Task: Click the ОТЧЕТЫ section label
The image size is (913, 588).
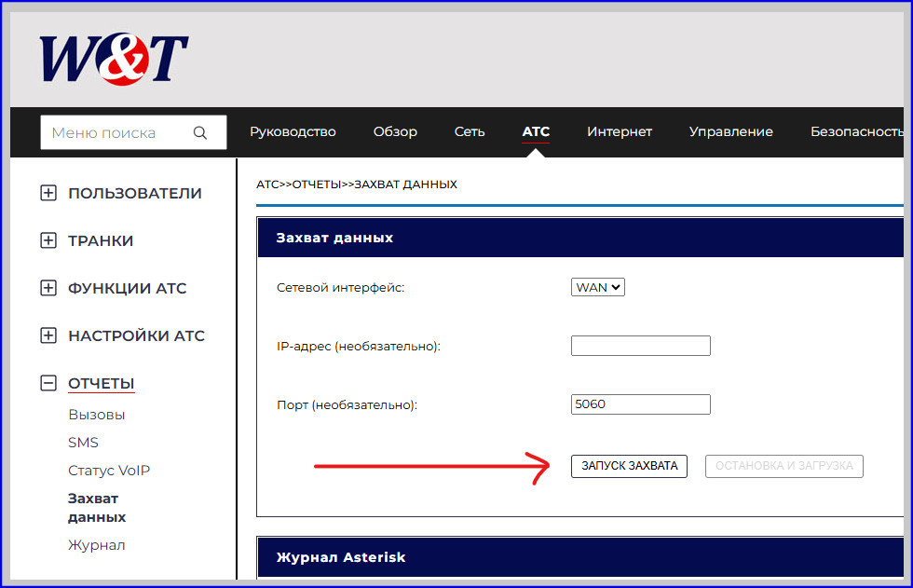Action: tap(102, 384)
